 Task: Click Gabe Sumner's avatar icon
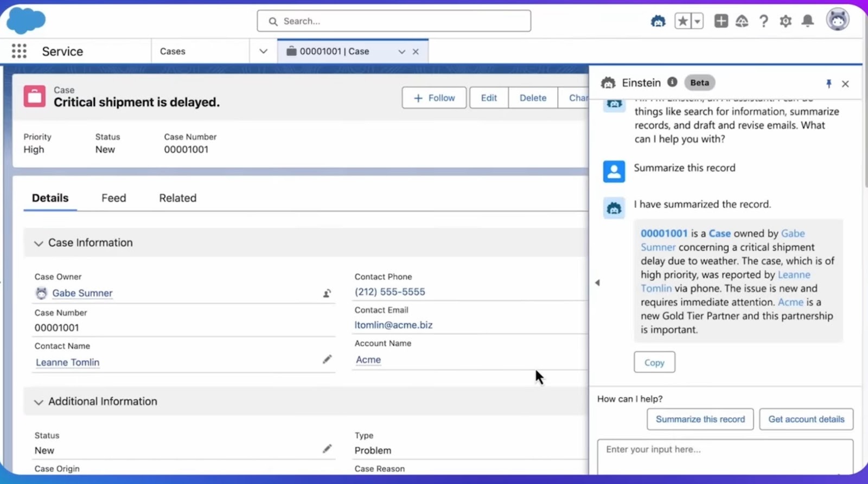tap(41, 293)
